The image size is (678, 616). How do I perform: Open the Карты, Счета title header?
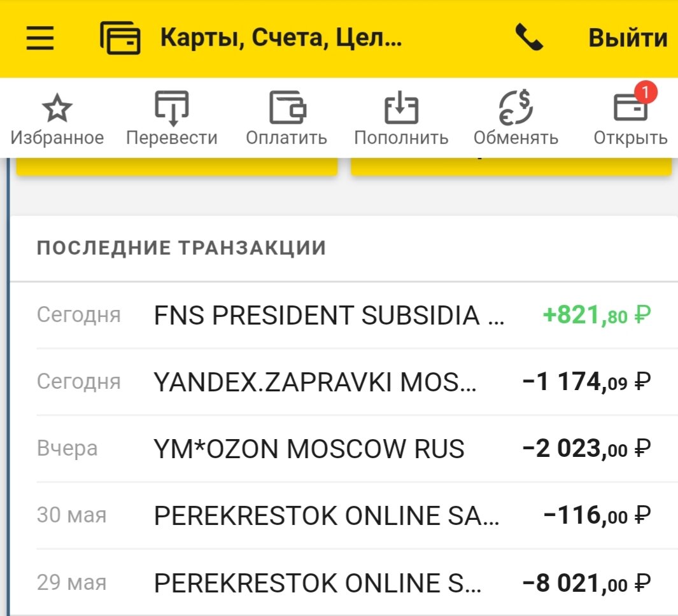[x=280, y=38]
